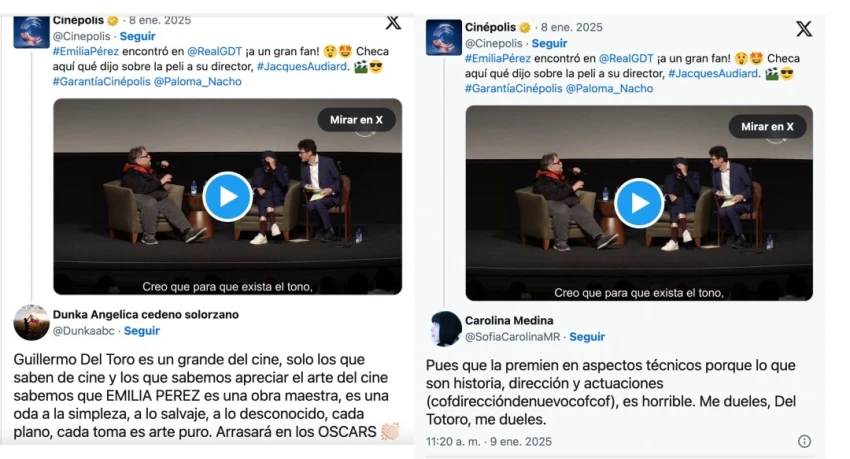Open #EmiliaPérez hashtag in left tweet
Viewport: 850px width, 459px height.
[86, 51]
